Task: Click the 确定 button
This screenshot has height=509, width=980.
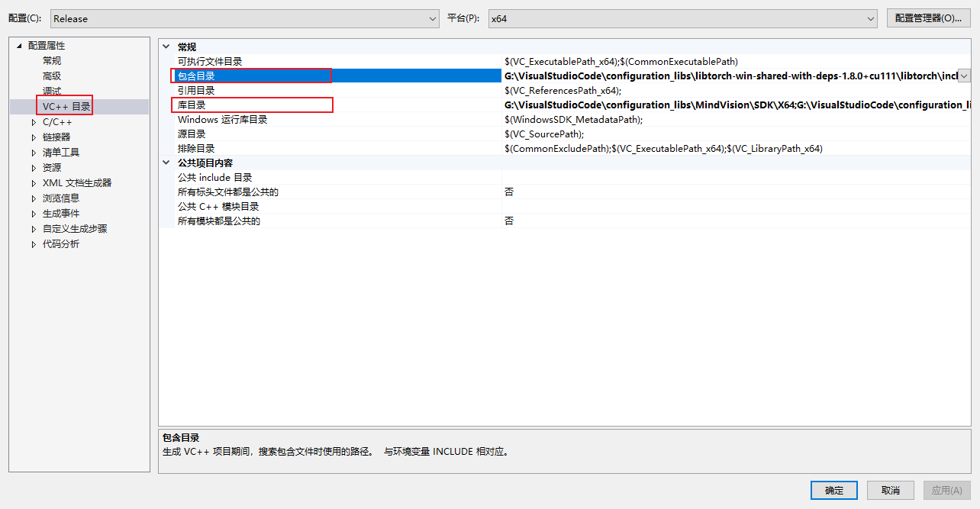Action: point(834,490)
